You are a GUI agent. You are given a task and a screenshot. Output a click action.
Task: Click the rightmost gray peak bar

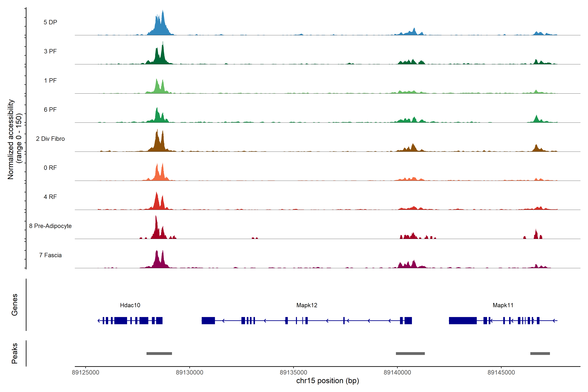pyautogui.click(x=540, y=353)
